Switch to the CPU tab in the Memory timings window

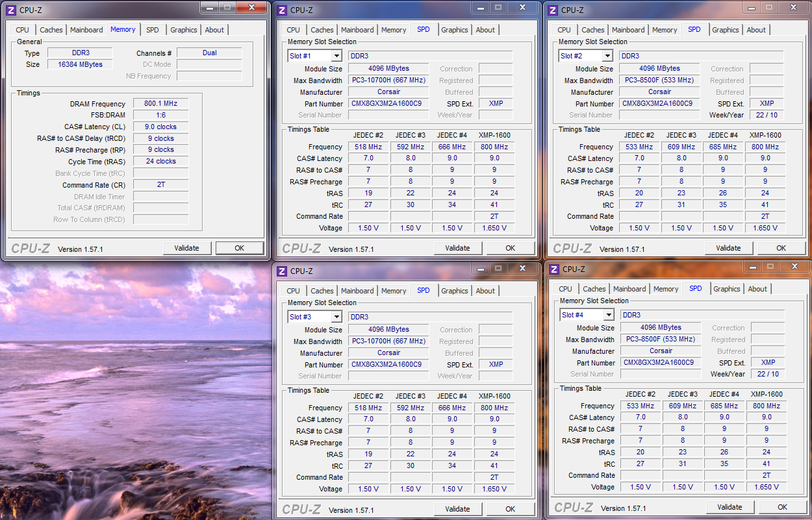point(23,30)
